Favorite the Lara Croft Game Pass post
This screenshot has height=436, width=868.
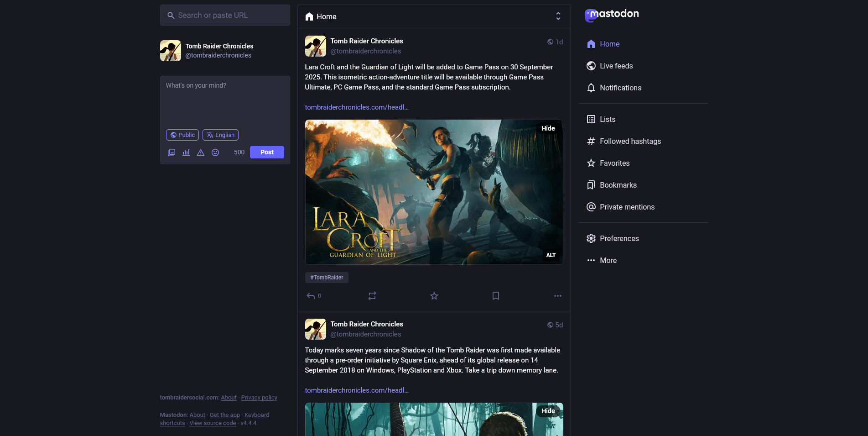(x=434, y=296)
